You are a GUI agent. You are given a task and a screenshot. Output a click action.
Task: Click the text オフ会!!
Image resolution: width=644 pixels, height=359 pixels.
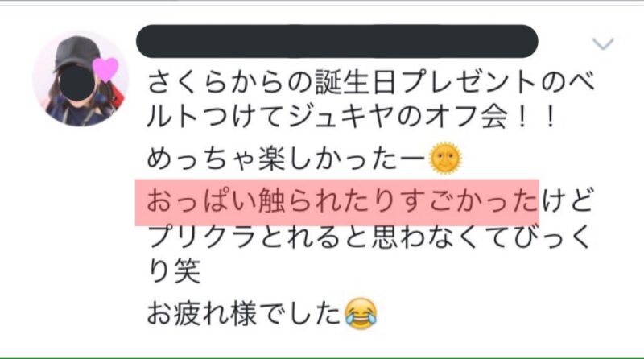[491, 116]
